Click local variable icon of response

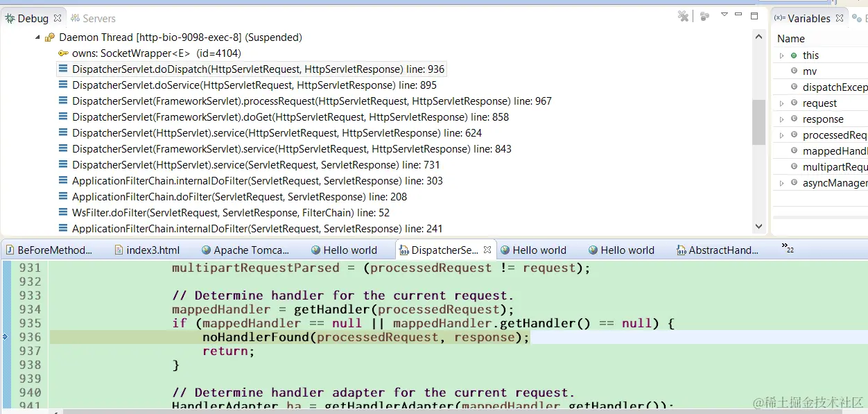pos(794,119)
